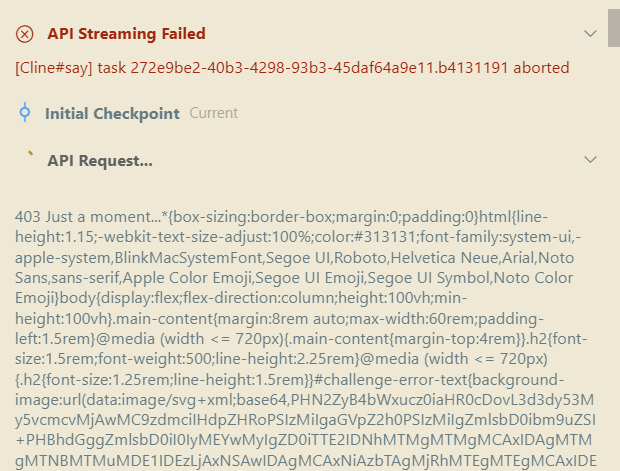620x471 pixels.
Task: Collapse the API Streaming Failed chevron
Action: tap(590, 34)
